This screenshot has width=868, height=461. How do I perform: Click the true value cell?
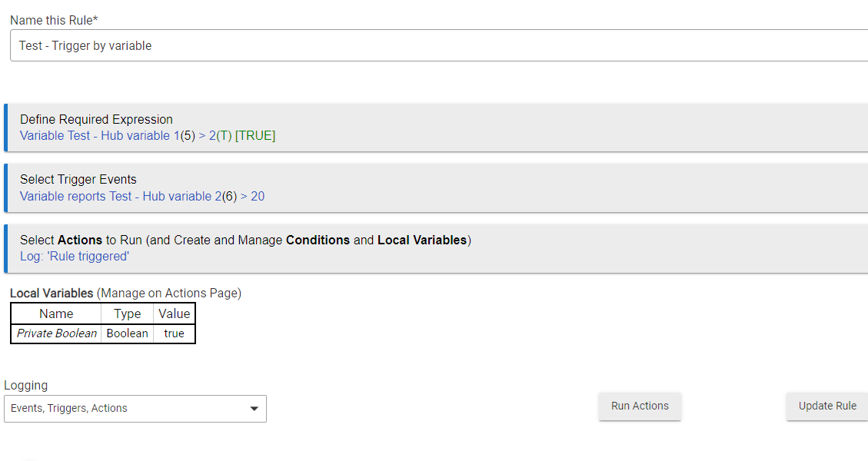coord(175,333)
